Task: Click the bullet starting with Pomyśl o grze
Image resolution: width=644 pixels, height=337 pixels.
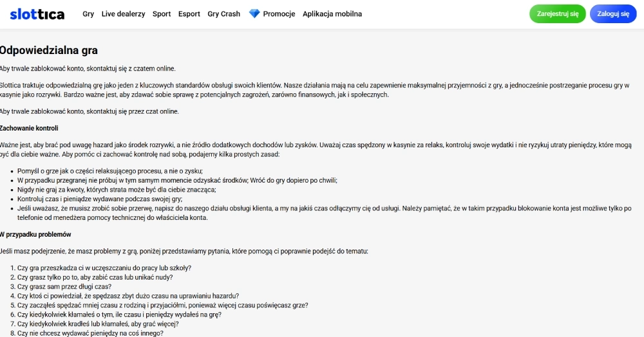Action: [109, 171]
